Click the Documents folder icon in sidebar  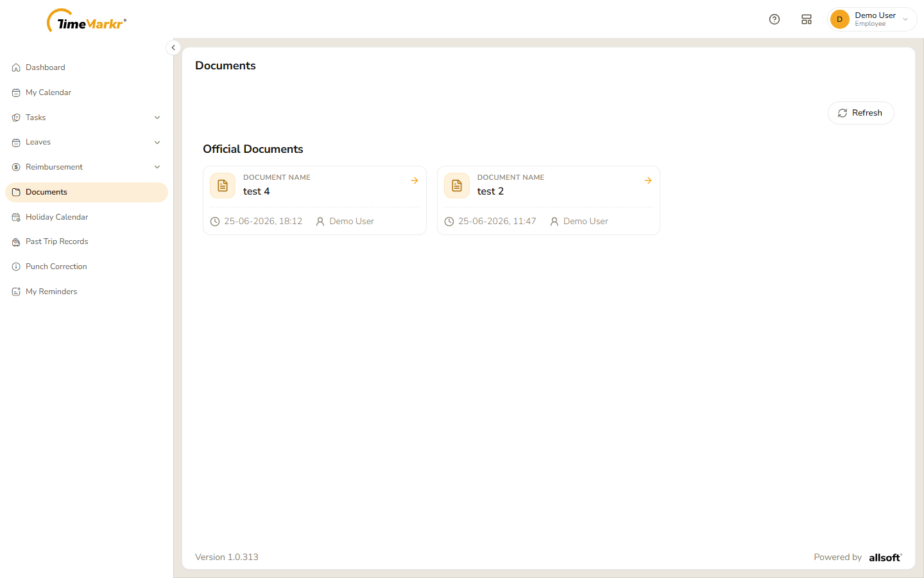16,192
